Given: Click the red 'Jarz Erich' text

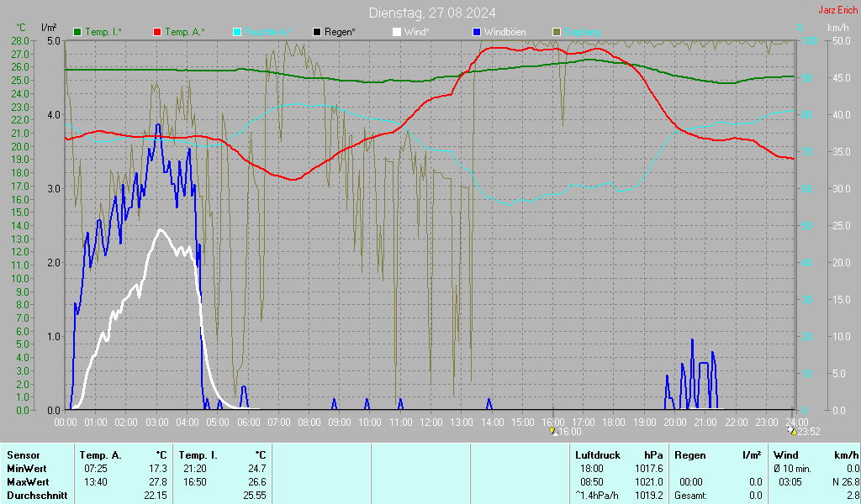Looking at the screenshot, I should [x=838, y=10].
